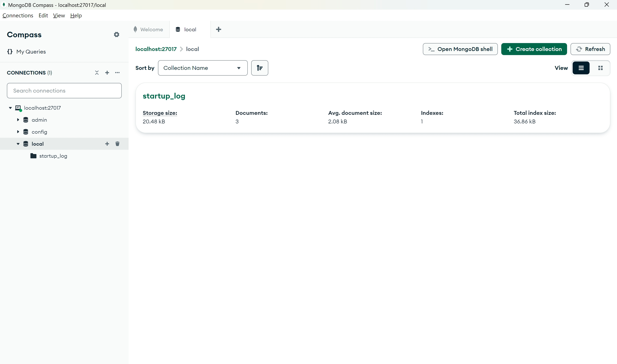Expand admin database
The height and width of the screenshot is (364, 617).
click(x=18, y=120)
